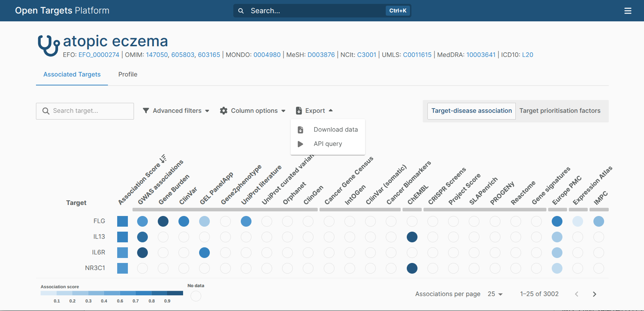Click the Export file download icon
Screen dimensions: 644x311
coord(299,111)
